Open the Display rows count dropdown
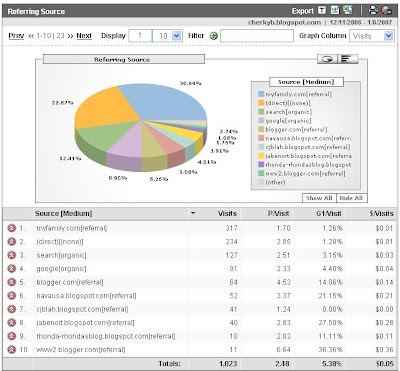 tap(177, 36)
